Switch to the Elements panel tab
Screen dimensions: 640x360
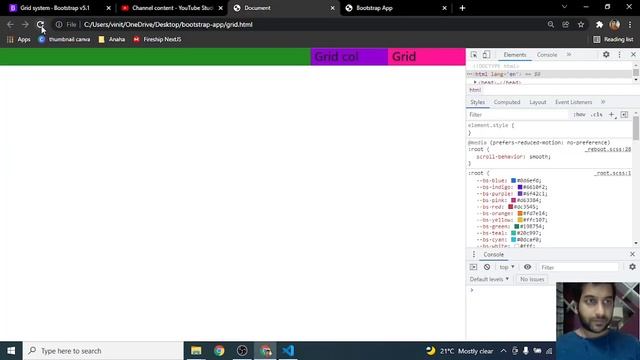pos(515,55)
